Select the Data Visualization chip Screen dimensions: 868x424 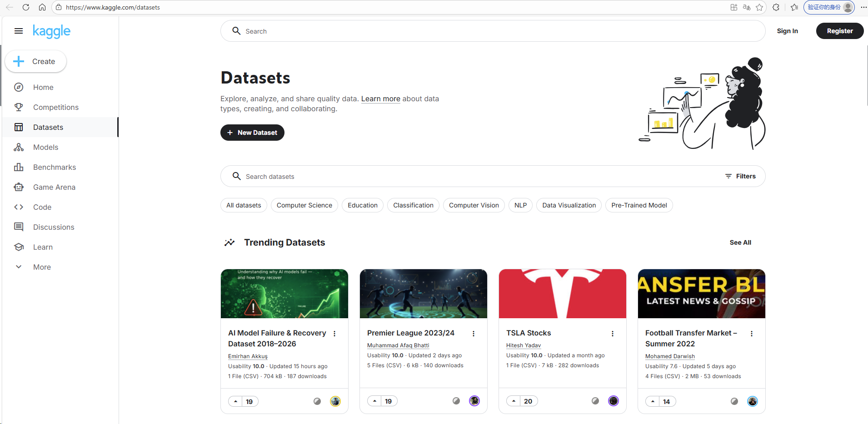click(x=569, y=205)
